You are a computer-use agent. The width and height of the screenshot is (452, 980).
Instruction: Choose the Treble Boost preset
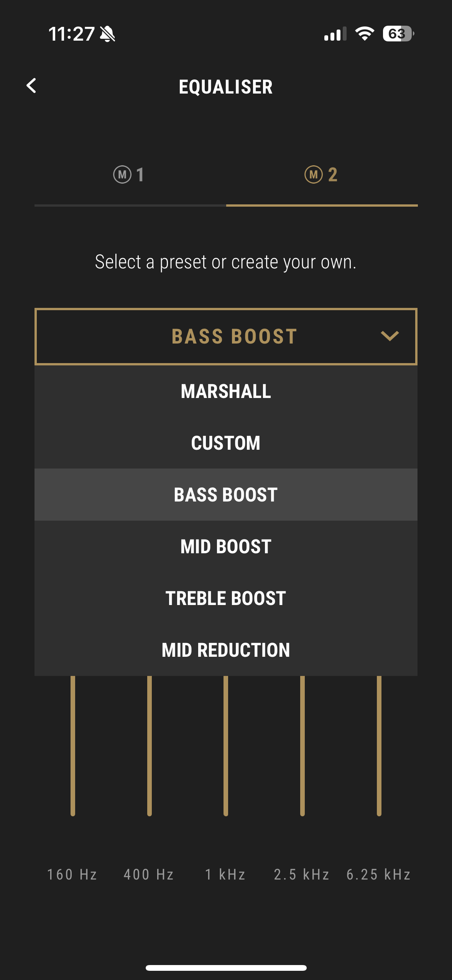tap(226, 598)
